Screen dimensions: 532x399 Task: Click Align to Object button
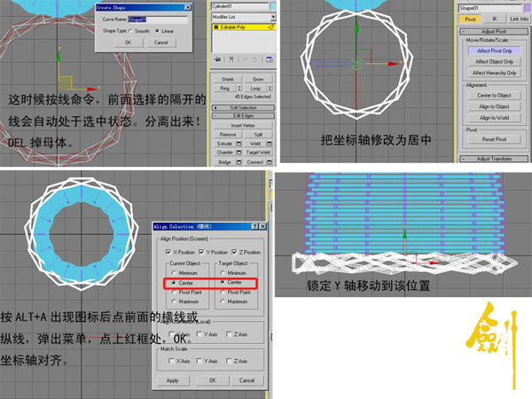[495, 106]
